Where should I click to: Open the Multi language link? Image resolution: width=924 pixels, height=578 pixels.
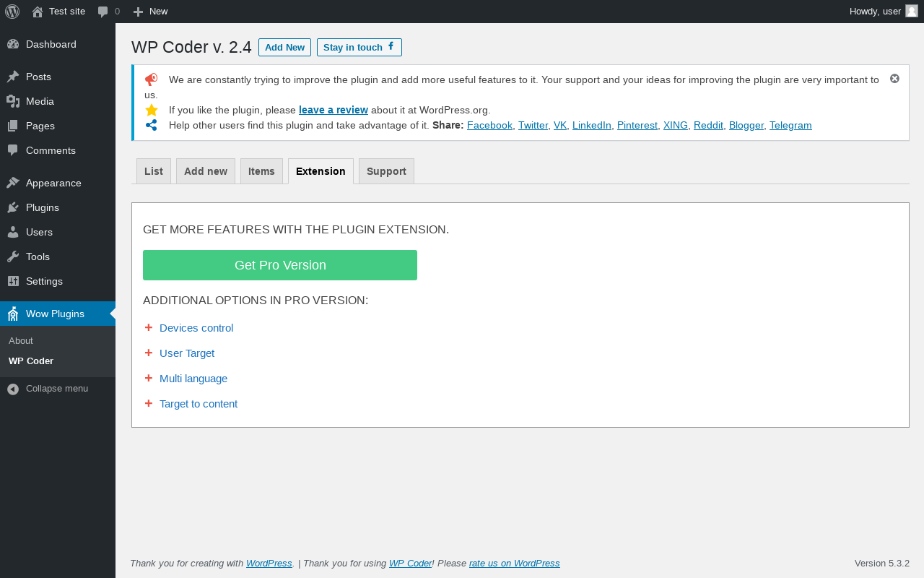pos(193,379)
